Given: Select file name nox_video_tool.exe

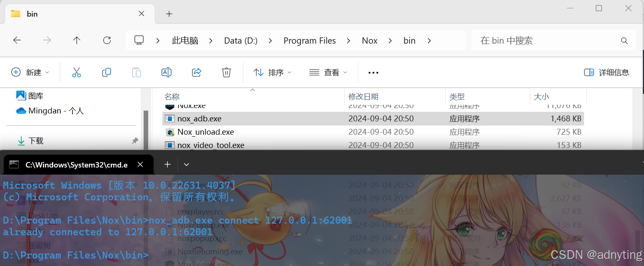Looking at the screenshot, I should (x=211, y=145).
